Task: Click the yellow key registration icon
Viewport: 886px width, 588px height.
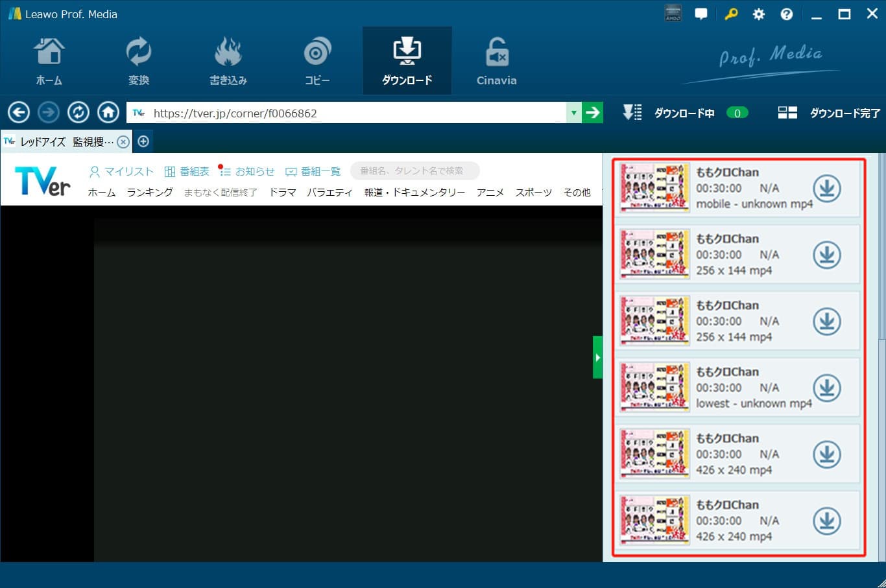Action: [732, 14]
